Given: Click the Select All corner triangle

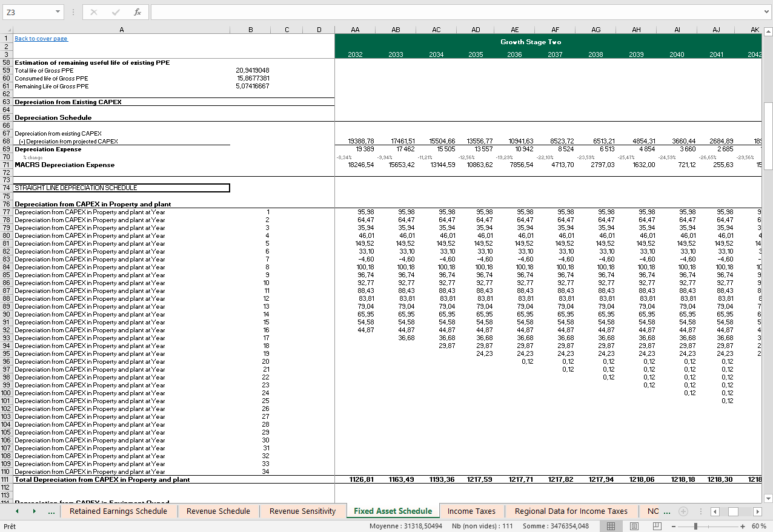Looking at the screenshot, I should (6, 30).
